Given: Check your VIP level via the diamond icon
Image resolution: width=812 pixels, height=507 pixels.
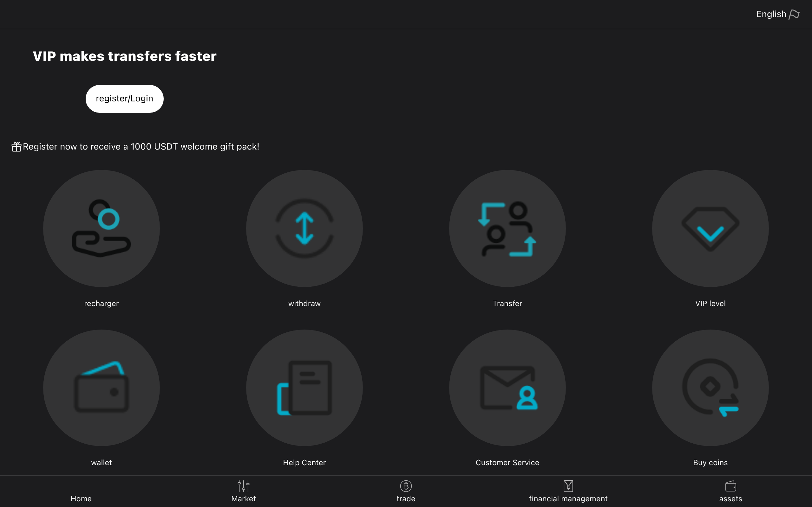Looking at the screenshot, I should click(710, 228).
